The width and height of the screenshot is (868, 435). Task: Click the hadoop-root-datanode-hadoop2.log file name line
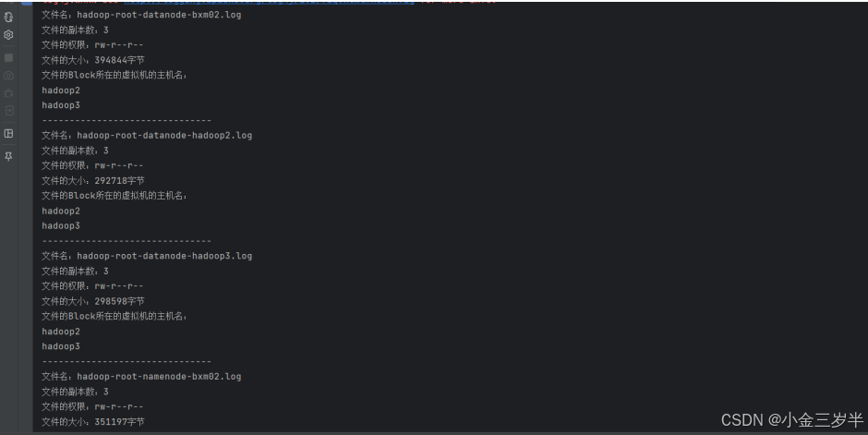(x=147, y=136)
